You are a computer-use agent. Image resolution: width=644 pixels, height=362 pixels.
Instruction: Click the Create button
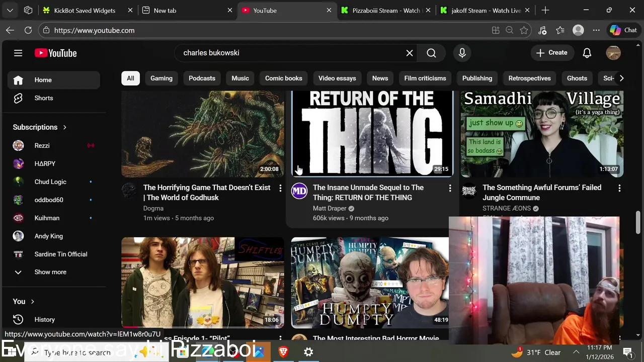click(552, 53)
